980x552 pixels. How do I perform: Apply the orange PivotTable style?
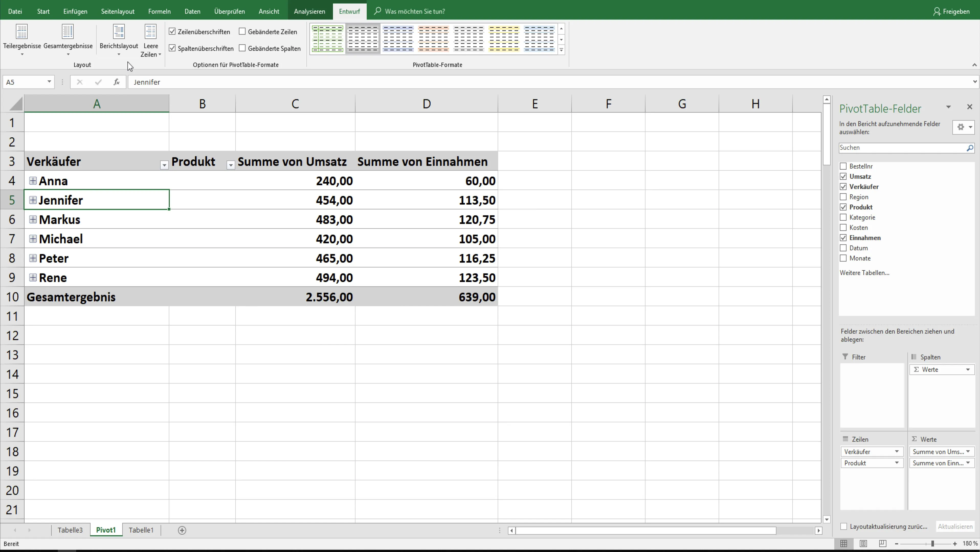pyautogui.click(x=433, y=39)
